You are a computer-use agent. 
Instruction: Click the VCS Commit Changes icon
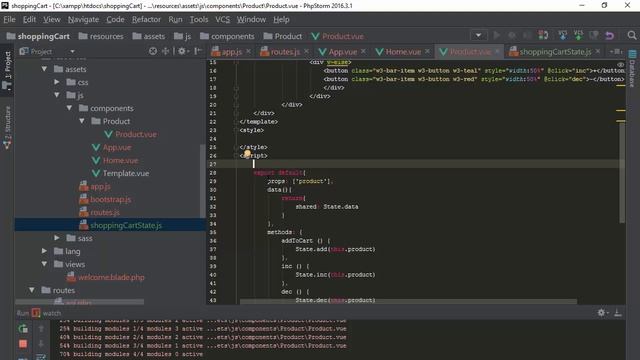pos(578,36)
